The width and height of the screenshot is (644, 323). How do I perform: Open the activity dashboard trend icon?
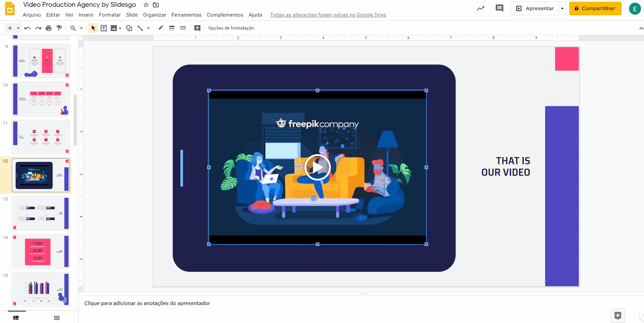coord(480,8)
